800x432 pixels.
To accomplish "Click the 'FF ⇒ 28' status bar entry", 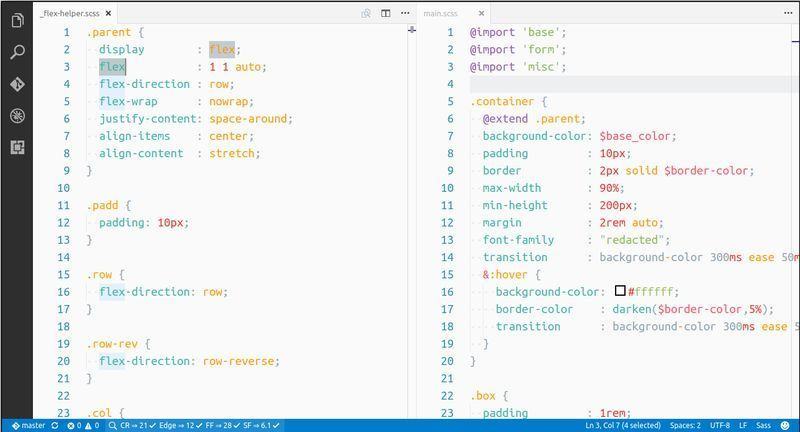I will pos(223,425).
